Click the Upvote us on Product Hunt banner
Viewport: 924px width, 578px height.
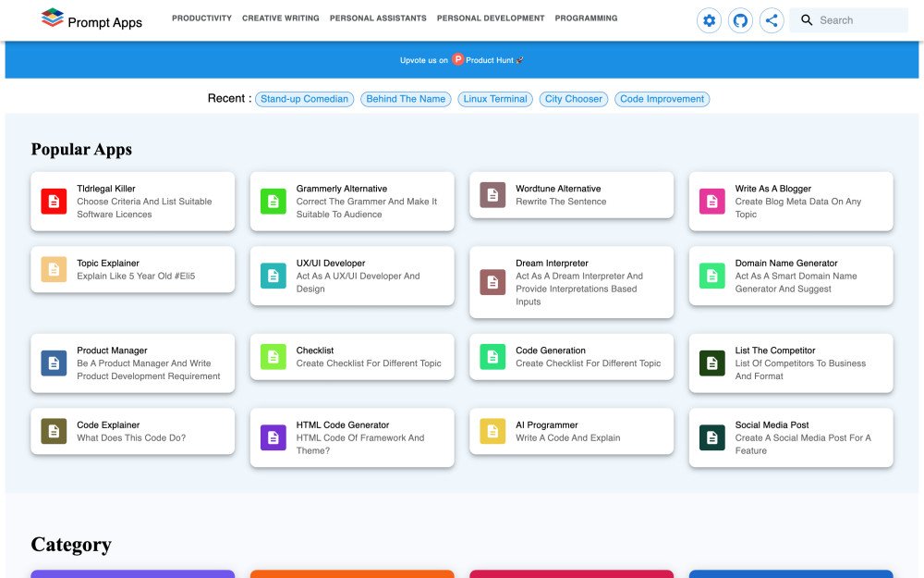pos(462,60)
